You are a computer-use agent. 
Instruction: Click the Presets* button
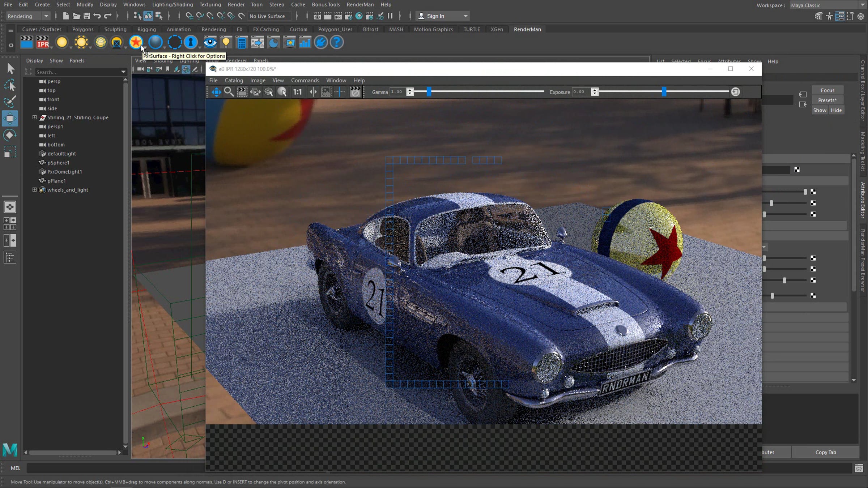827,100
